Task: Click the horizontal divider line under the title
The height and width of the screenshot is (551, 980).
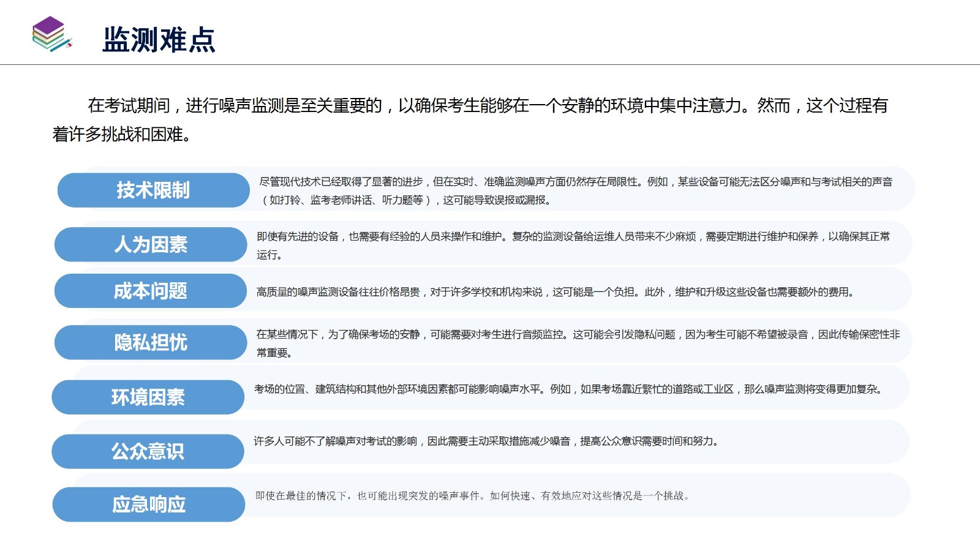Action: click(x=490, y=64)
